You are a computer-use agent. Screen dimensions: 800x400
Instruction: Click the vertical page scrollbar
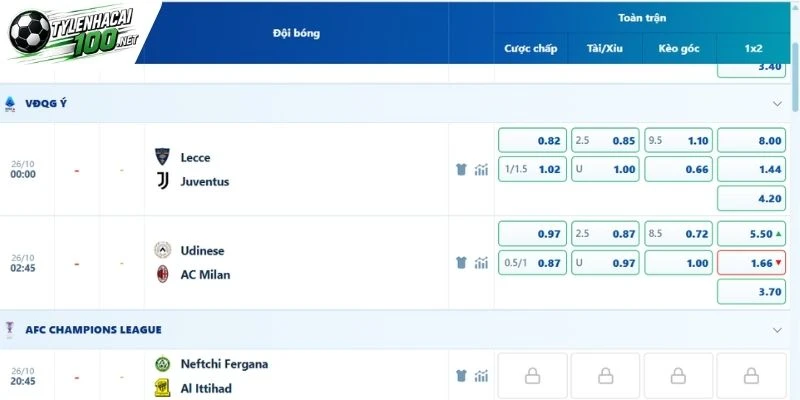pos(795,77)
